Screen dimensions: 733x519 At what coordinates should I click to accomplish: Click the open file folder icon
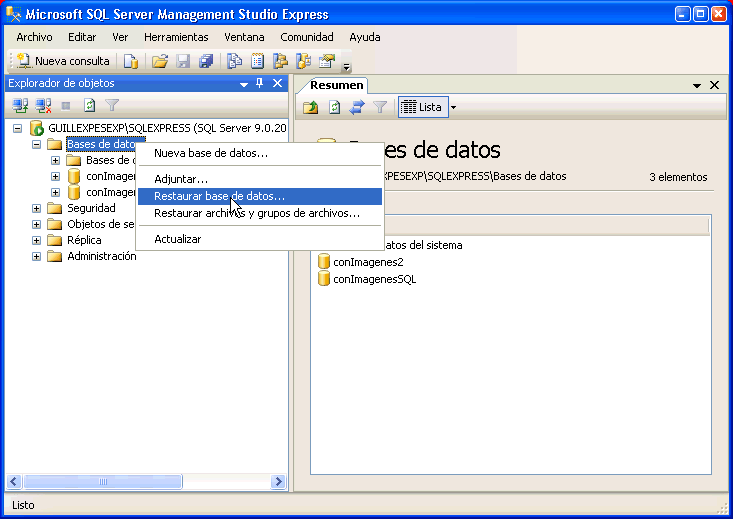click(x=159, y=61)
